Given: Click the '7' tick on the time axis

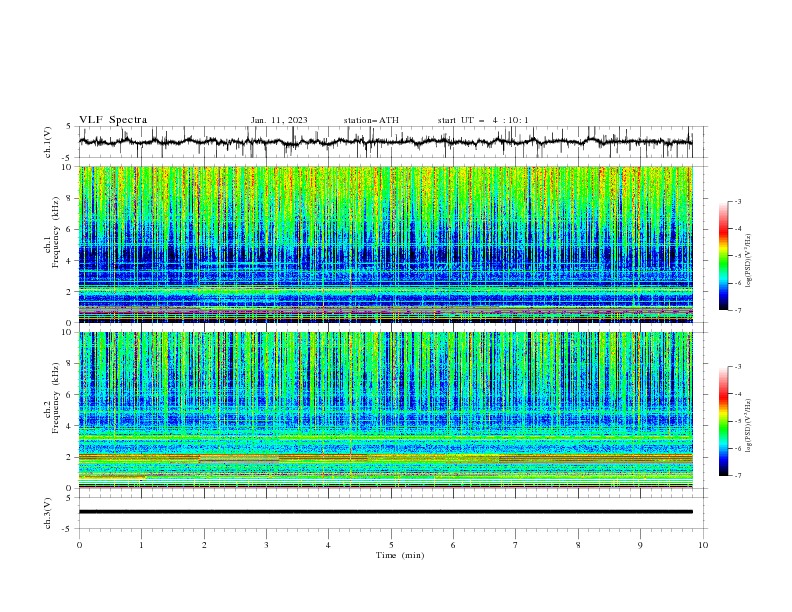Looking at the screenshot, I should click(x=516, y=545).
